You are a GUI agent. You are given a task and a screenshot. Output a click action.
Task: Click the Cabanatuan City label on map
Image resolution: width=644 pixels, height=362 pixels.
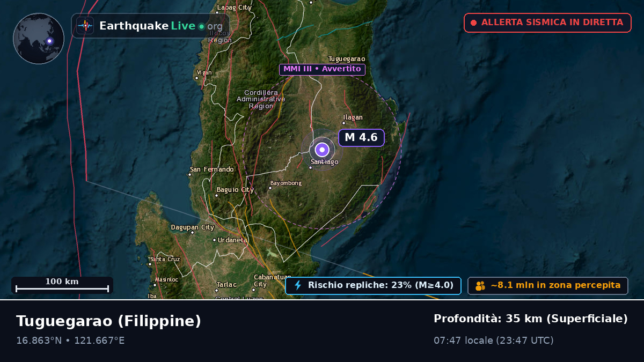(x=272, y=280)
